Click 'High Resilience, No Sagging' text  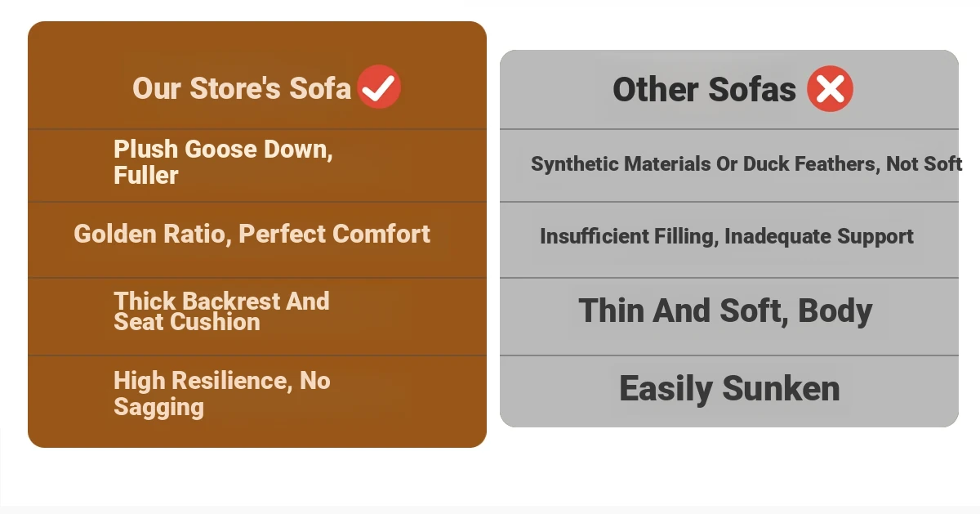222,393
